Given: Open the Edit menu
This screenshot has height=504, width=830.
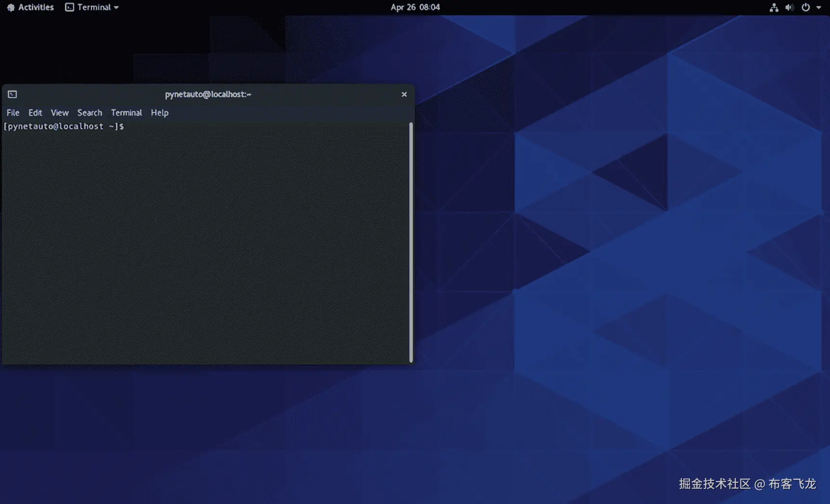Looking at the screenshot, I should (x=35, y=113).
